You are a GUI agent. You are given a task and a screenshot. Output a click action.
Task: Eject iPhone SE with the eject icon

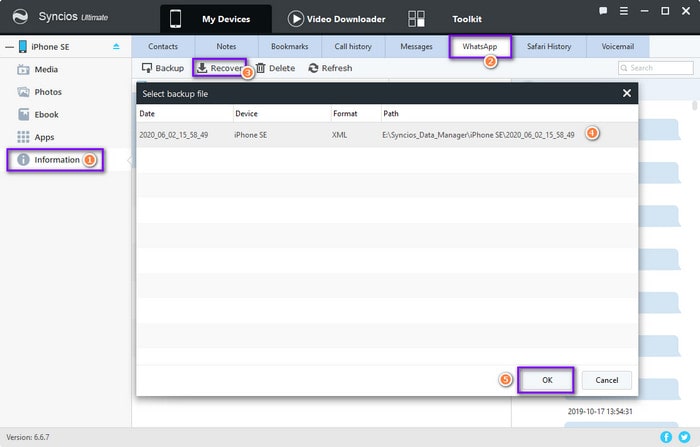coord(116,46)
